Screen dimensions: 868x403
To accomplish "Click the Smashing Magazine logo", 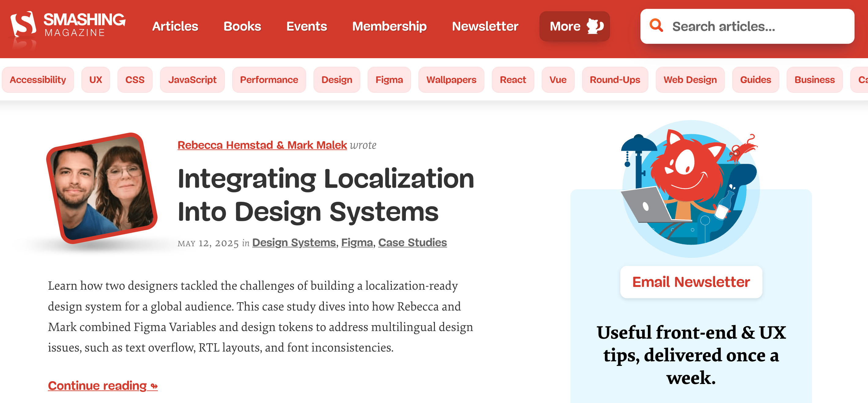I will [x=68, y=26].
